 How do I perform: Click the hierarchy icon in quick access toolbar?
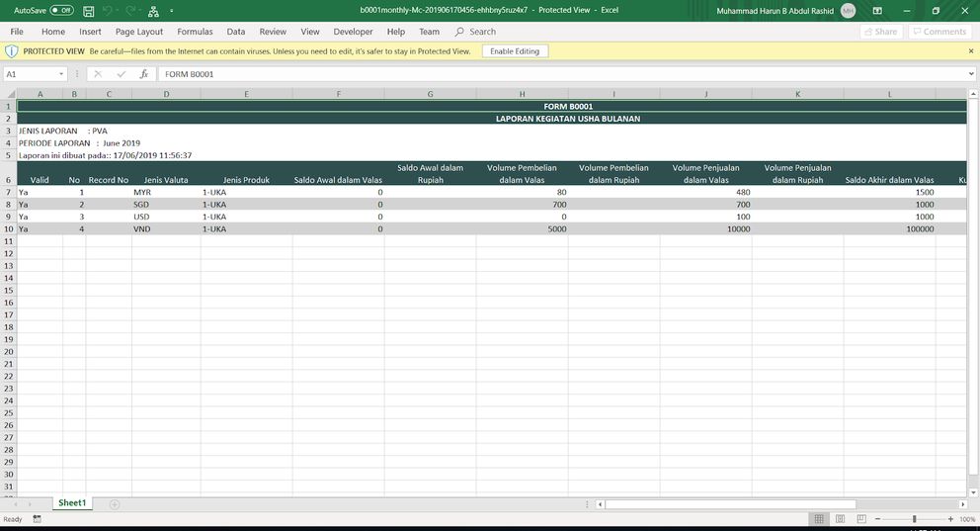coord(154,11)
